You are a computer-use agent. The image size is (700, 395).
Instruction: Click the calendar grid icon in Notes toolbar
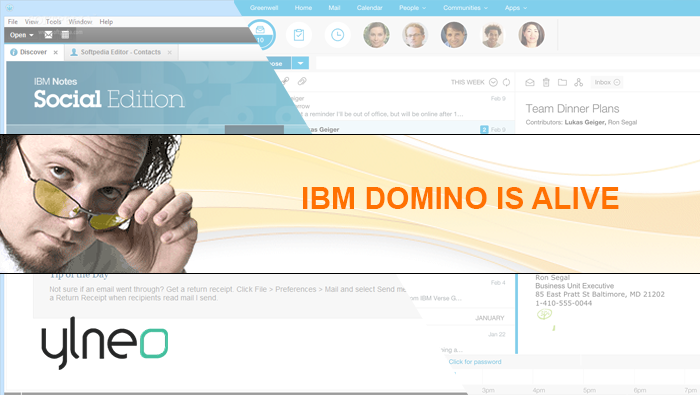click(65, 34)
